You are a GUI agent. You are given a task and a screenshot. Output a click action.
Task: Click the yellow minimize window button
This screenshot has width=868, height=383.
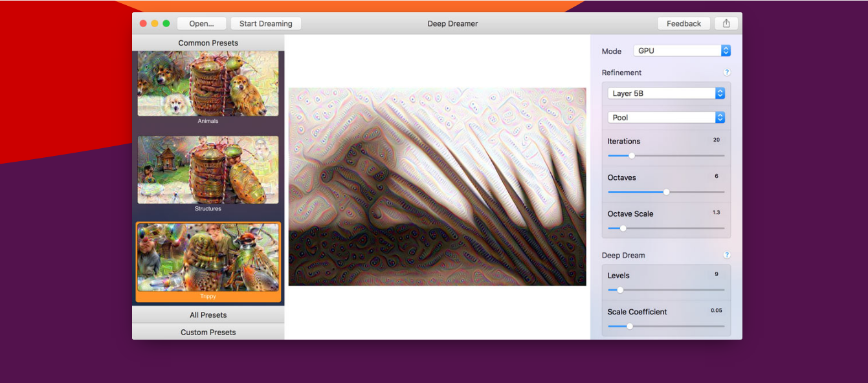pos(155,23)
